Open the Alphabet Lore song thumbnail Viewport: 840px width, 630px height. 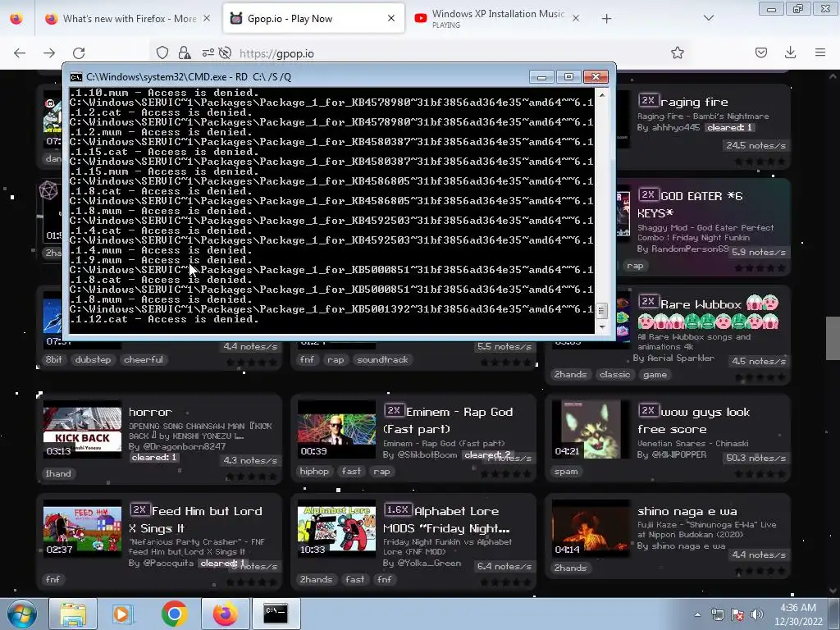point(336,529)
